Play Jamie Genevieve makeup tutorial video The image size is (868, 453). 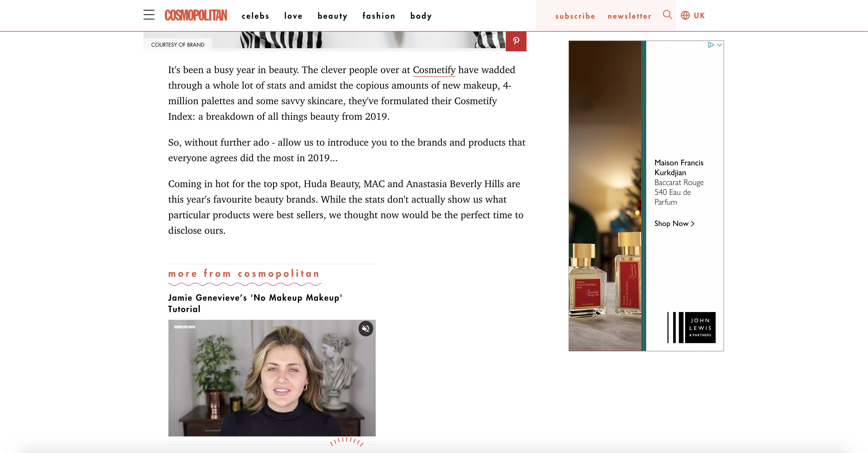pyautogui.click(x=272, y=378)
